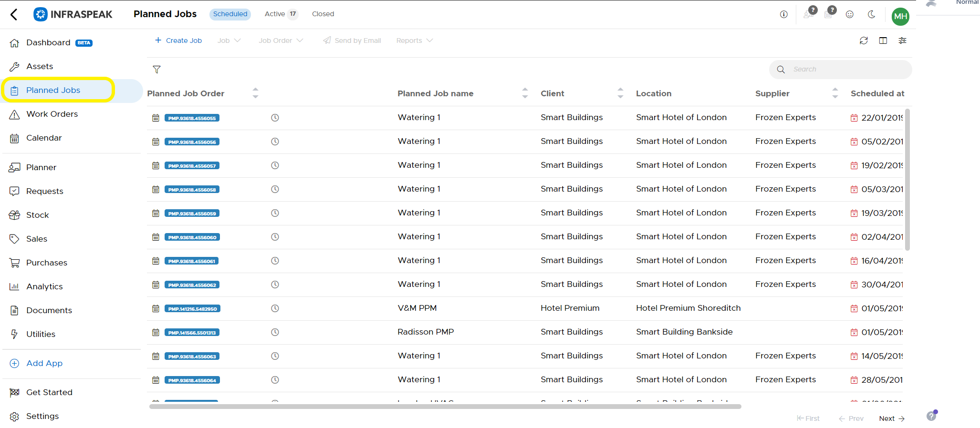
Task: Sort by Supplier column arrows
Action: click(835, 93)
